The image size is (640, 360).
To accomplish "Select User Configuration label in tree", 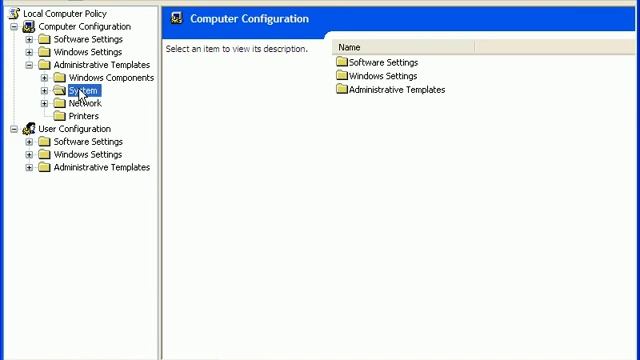I will (75, 129).
